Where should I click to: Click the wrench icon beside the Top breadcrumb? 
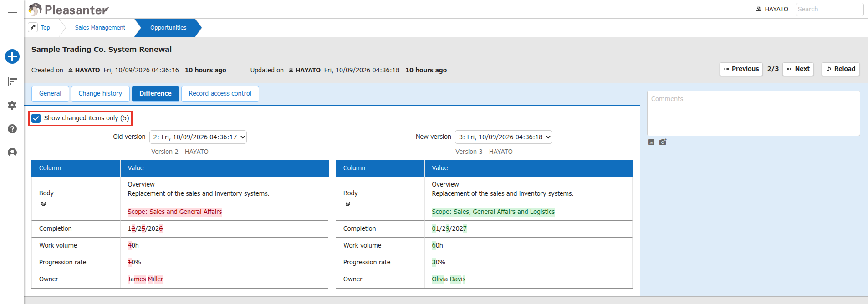click(x=33, y=27)
